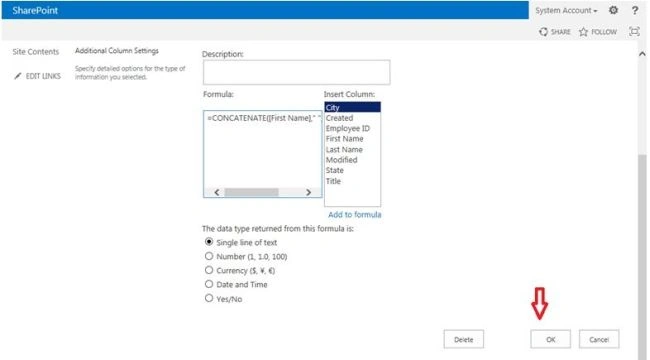Screen dimensions: 650x360
Task: Click Add to formula link
Action: [x=354, y=214]
